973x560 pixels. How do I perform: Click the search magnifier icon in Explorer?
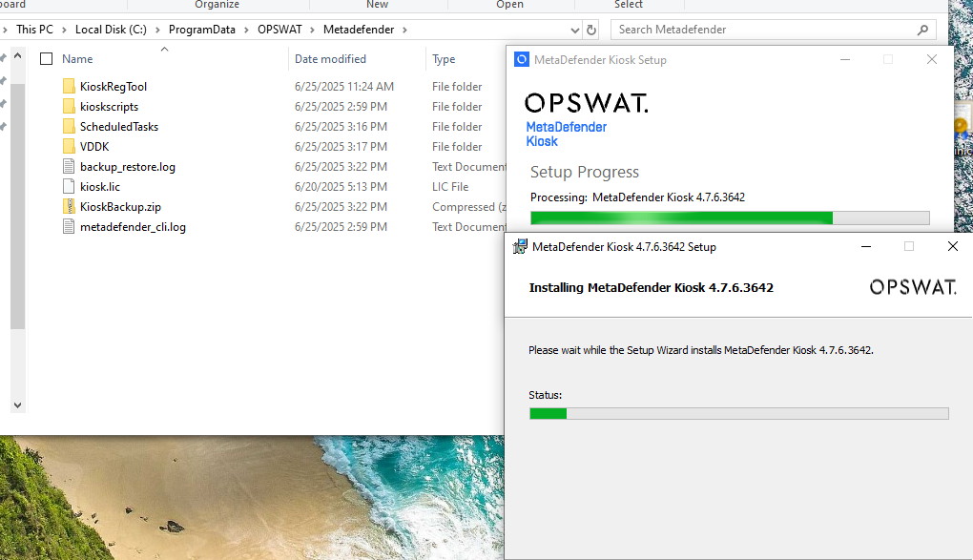click(x=922, y=30)
